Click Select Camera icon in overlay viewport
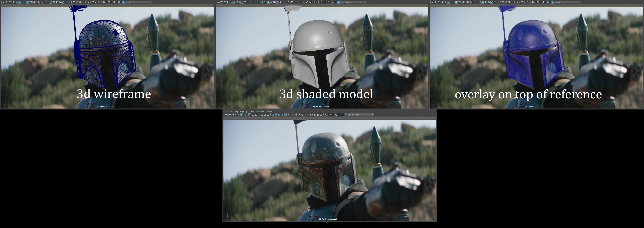 [433, 2]
